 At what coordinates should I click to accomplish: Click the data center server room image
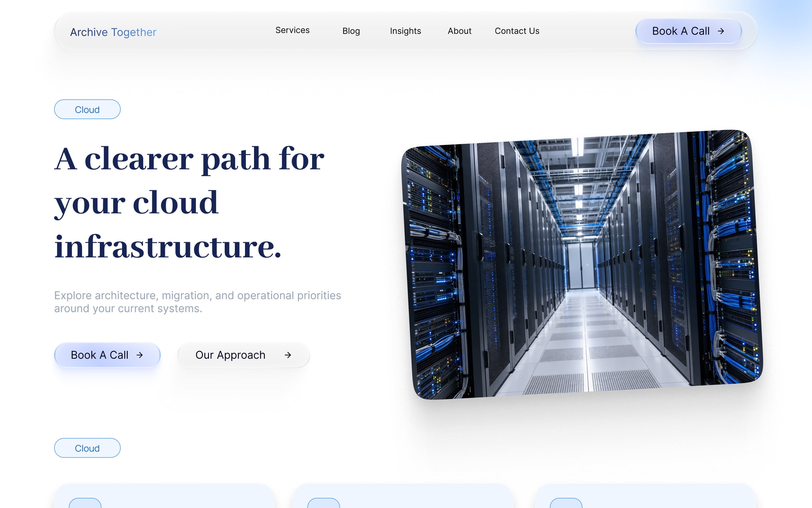[x=582, y=264]
